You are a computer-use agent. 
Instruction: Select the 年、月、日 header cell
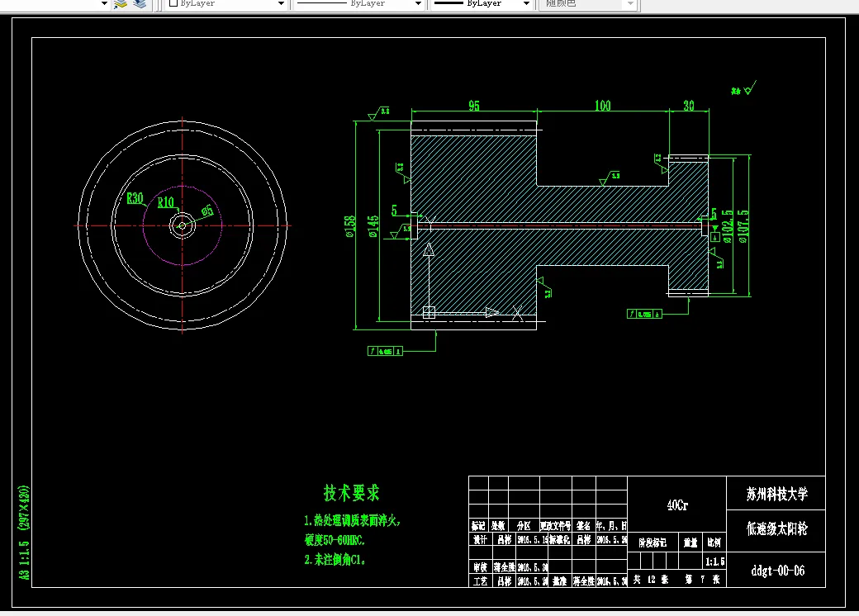611,526
